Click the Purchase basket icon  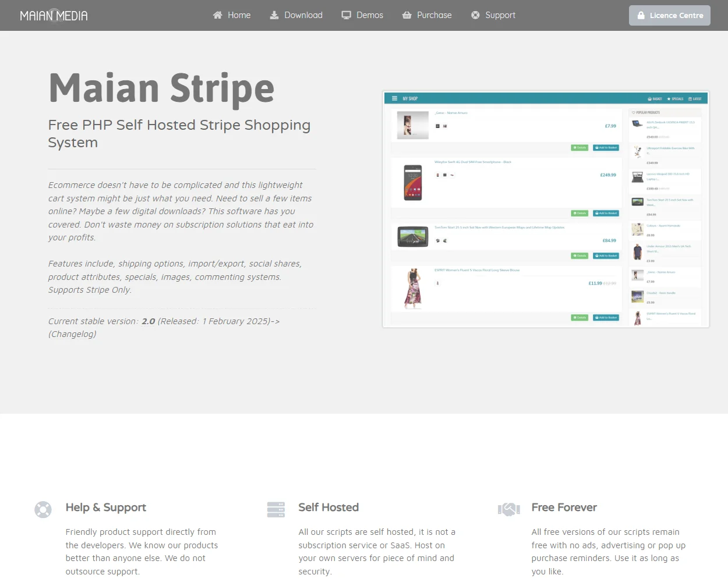(407, 15)
